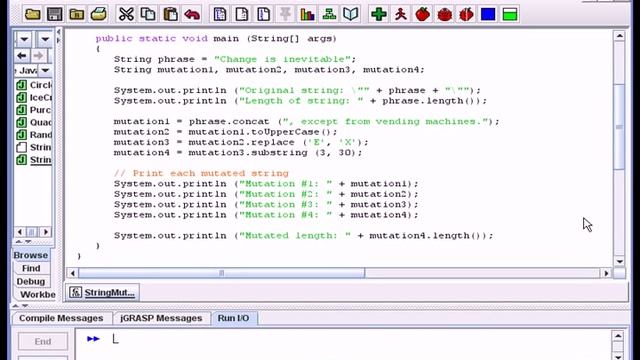640x360 pixels.
Task: Debug using the first red bug icon
Action: click(423, 14)
